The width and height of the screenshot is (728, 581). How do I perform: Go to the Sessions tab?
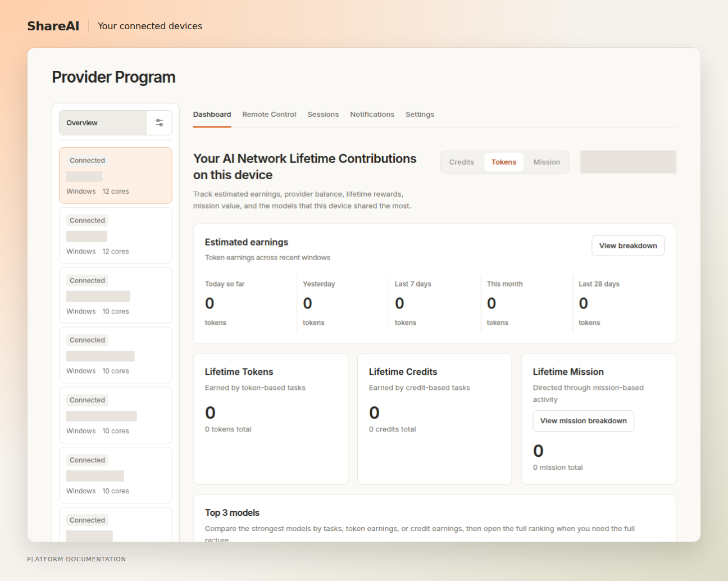[323, 115]
